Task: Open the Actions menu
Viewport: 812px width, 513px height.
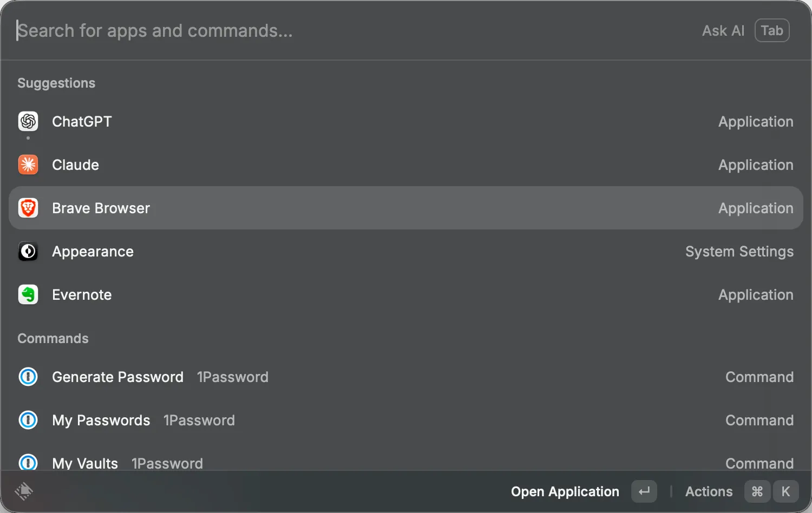Action: pyautogui.click(x=709, y=491)
